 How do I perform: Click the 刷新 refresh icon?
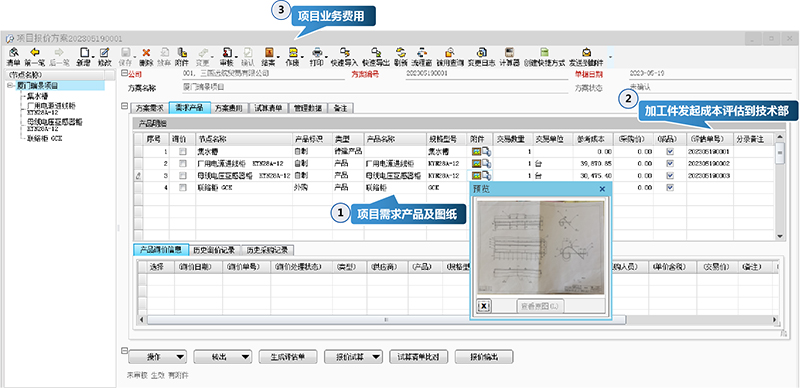(401, 52)
